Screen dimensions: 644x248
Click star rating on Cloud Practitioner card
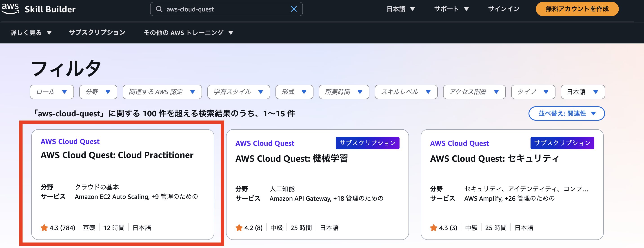pos(44,228)
